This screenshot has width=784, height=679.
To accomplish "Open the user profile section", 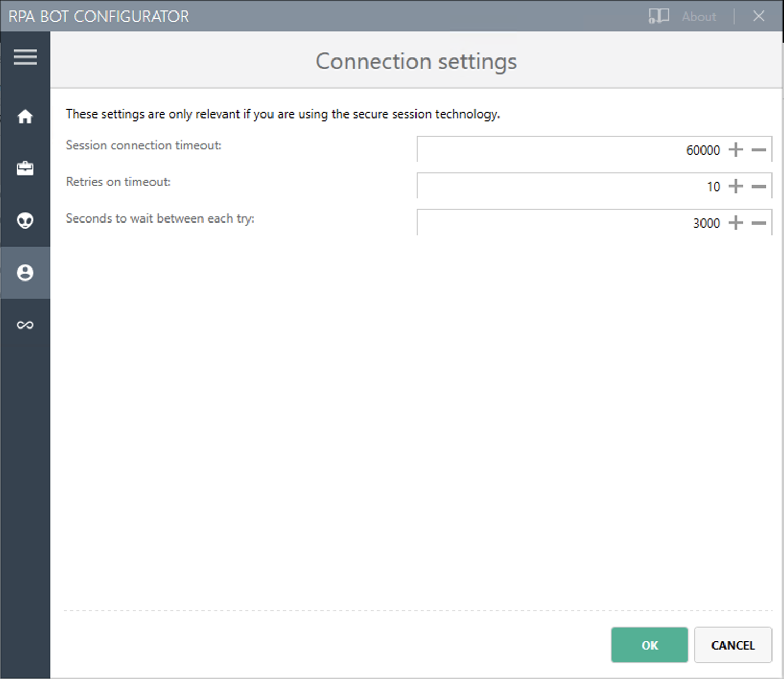I will (x=25, y=273).
